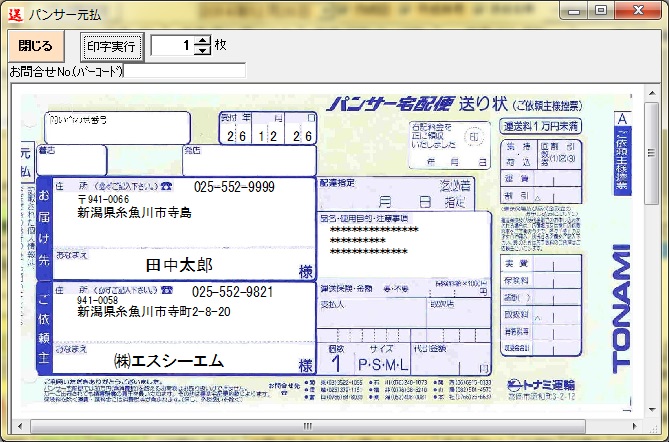
Task: Click the copy count number field
Action: [x=172, y=45]
